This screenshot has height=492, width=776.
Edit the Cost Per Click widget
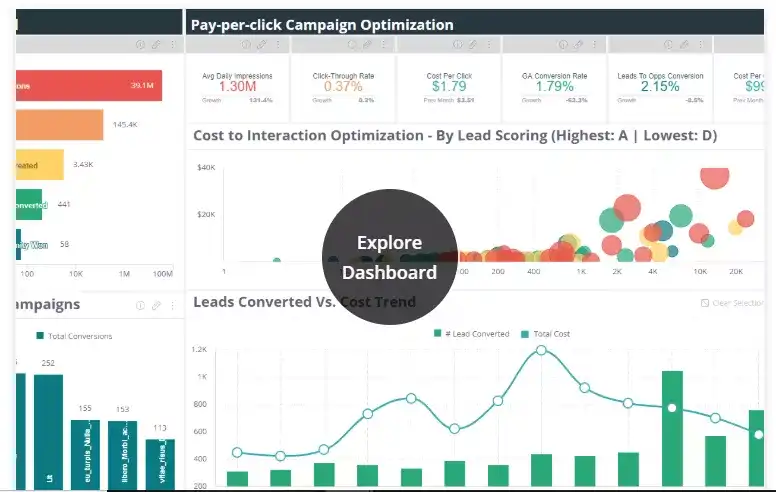(473, 45)
